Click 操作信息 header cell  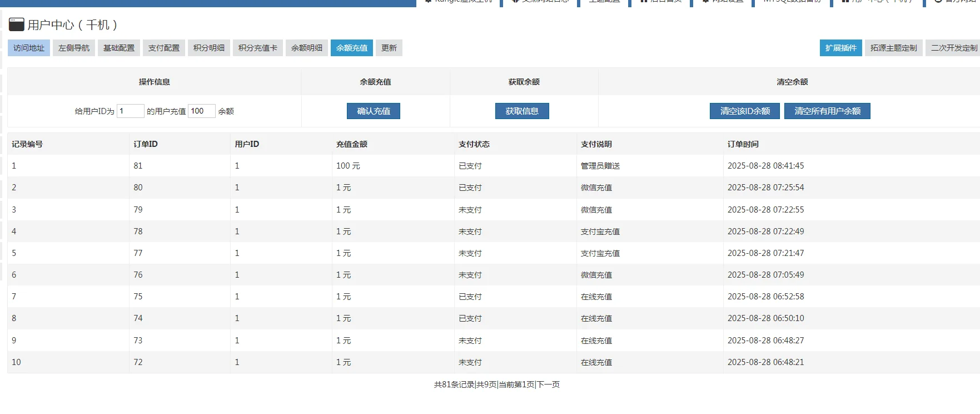[155, 82]
